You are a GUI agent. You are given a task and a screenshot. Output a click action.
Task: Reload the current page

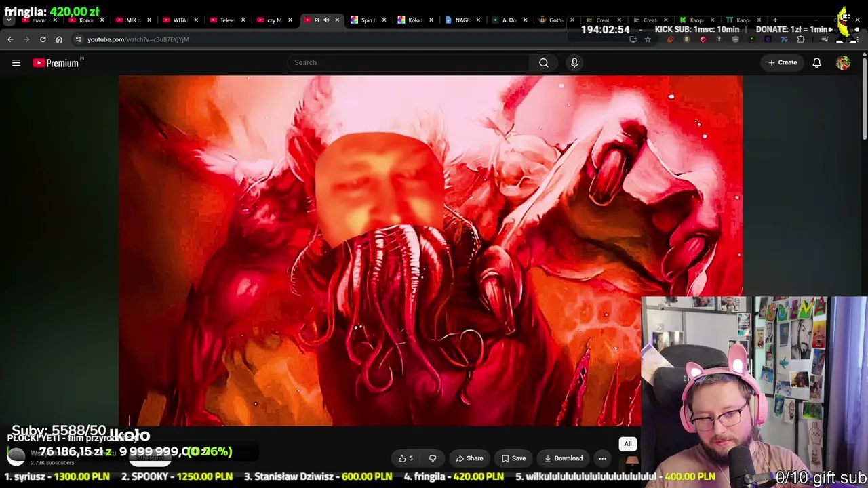(43, 39)
